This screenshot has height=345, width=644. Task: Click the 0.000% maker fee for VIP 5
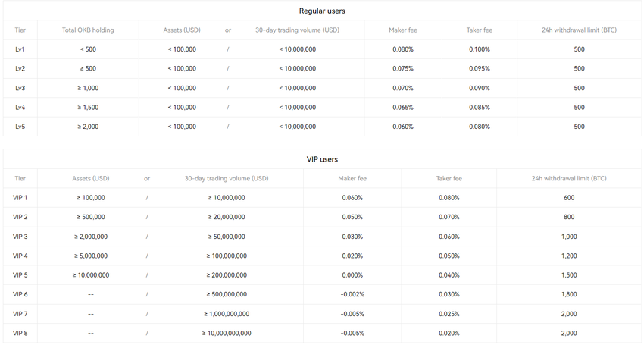coord(352,275)
